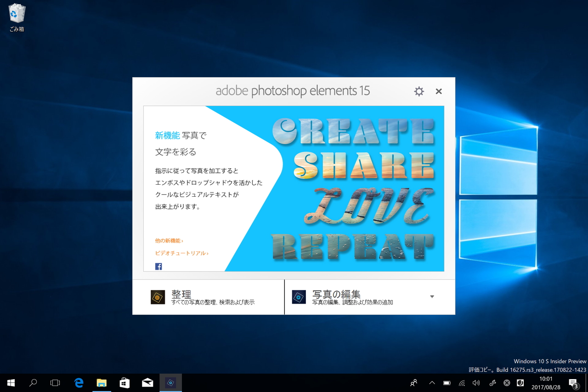Select the ごみ箱 desktop icon
The width and height of the screenshot is (588, 392).
coord(17,18)
